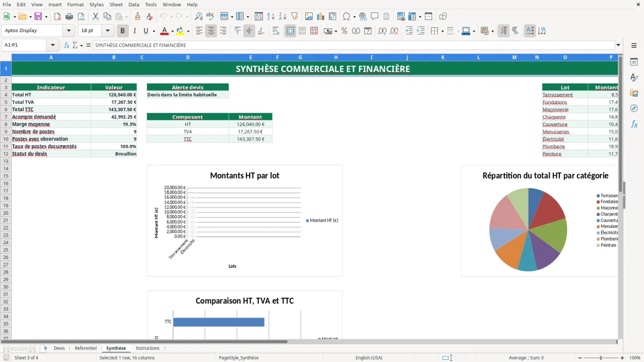This screenshot has height=362, width=644.
Task: Open the Borders dropdown arrow
Action: [443, 31]
